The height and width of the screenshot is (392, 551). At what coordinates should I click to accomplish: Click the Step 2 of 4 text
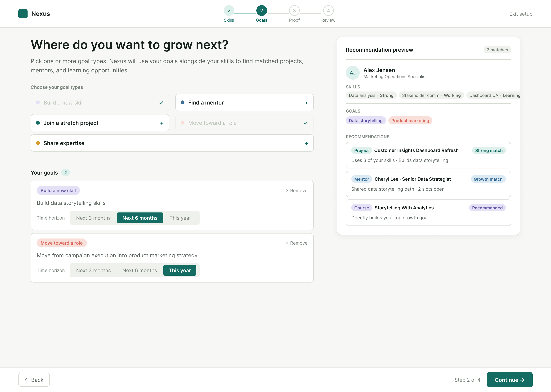(467, 380)
